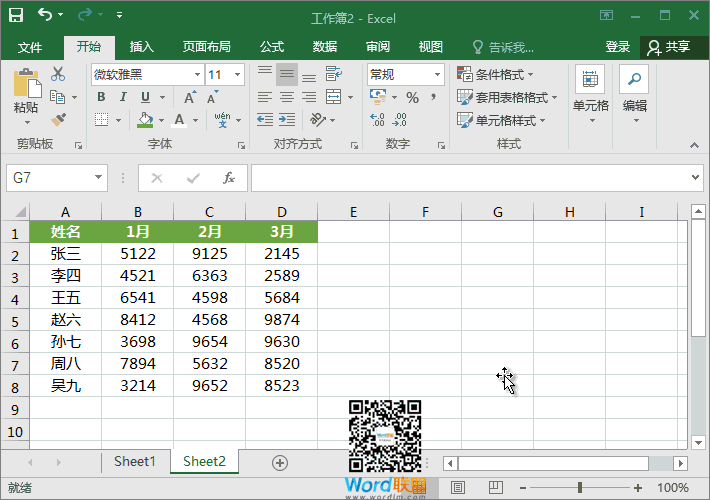710x500 pixels.
Task: Click the zoom slider handle
Action: click(580, 488)
